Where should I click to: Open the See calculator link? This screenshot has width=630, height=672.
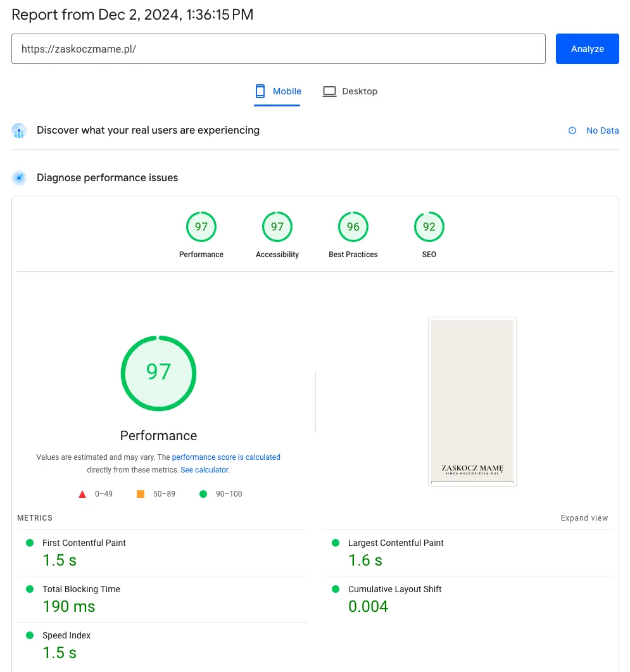pyautogui.click(x=204, y=470)
